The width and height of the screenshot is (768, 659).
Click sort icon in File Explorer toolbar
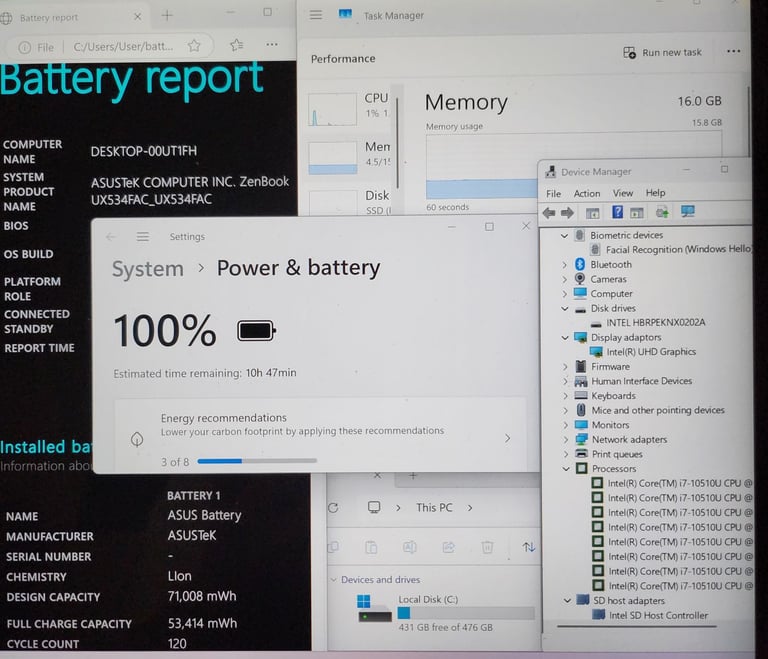pyautogui.click(x=528, y=547)
